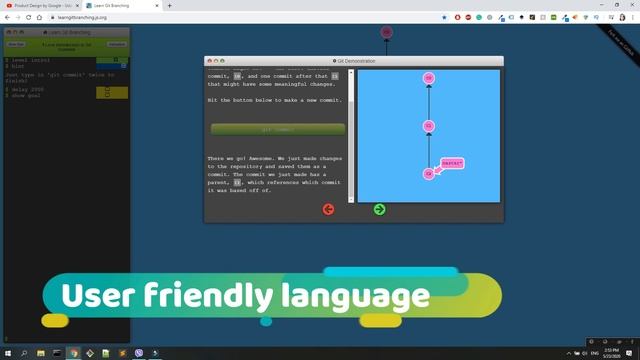The width and height of the screenshot is (640, 360).
Task: Open the red Opera-style extension icon
Action: coord(458,18)
